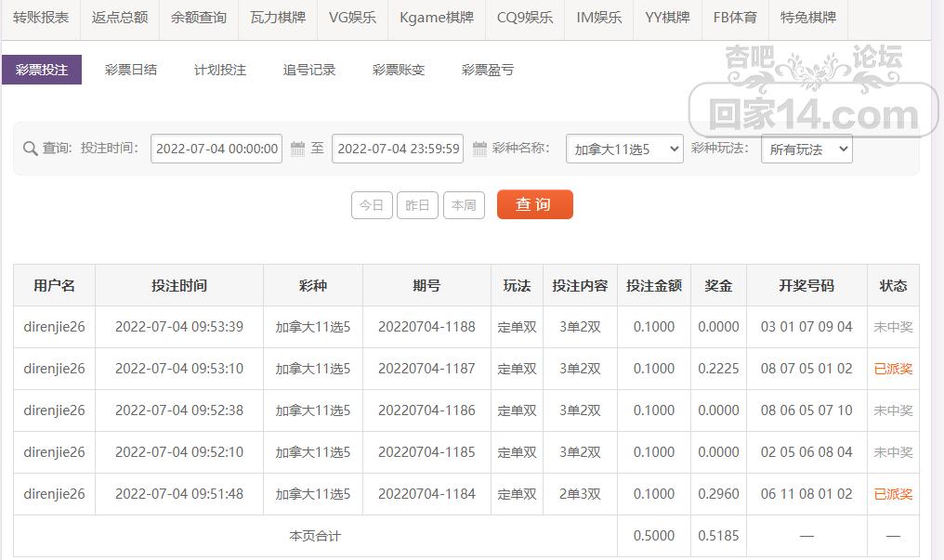The image size is (944, 560).
Task: Open the FB体育 sports section
Action: (734, 16)
